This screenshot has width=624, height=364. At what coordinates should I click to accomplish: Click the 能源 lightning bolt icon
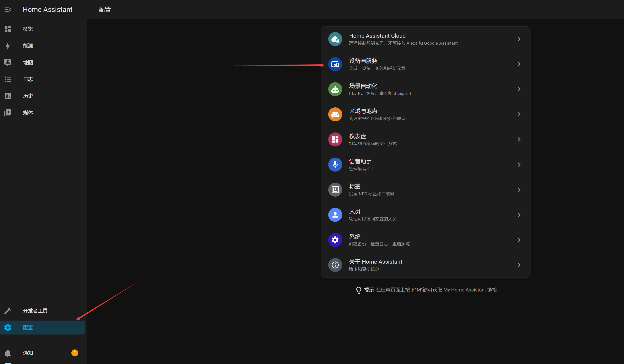tap(8, 46)
